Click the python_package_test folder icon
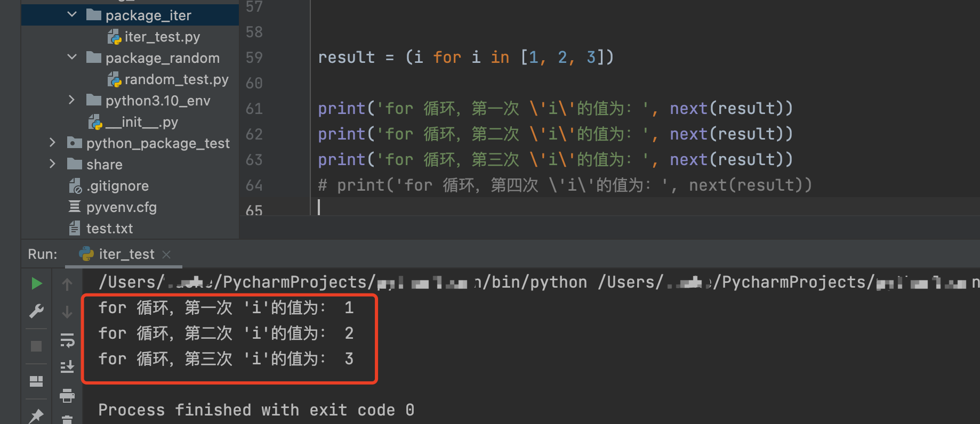Image resolution: width=980 pixels, height=424 pixels. point(75,143)
